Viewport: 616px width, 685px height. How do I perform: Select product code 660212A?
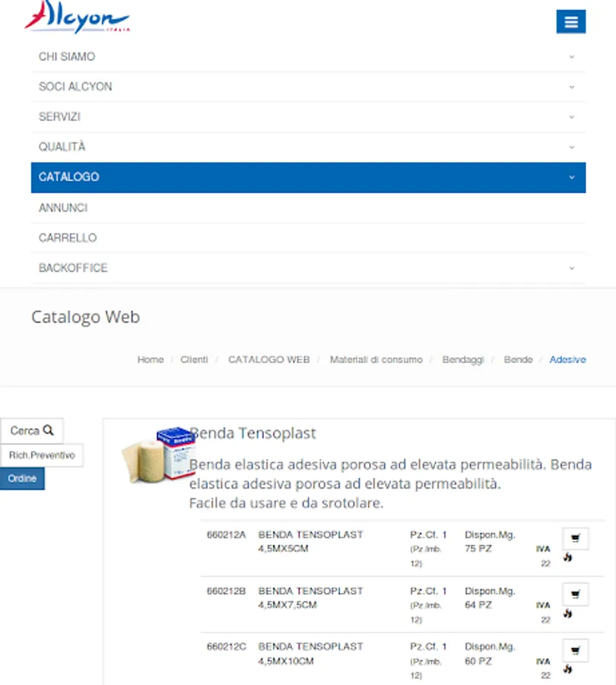click(226, 535)
